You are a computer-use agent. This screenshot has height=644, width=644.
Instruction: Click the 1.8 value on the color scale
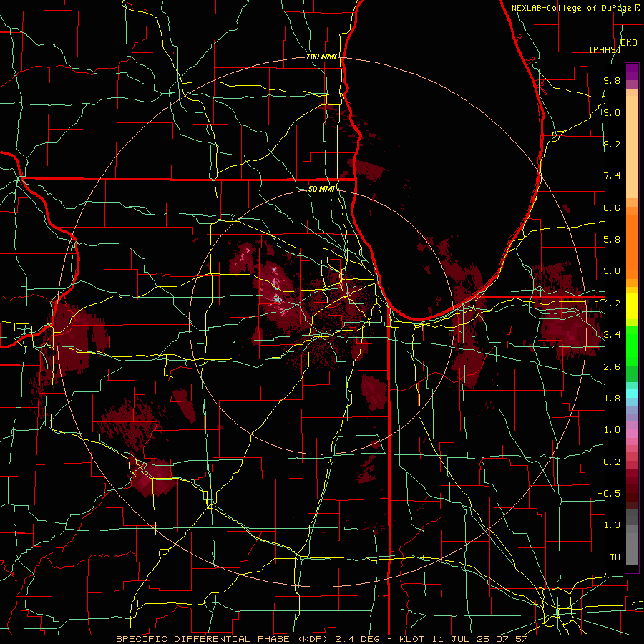click(x=612, y=399)
